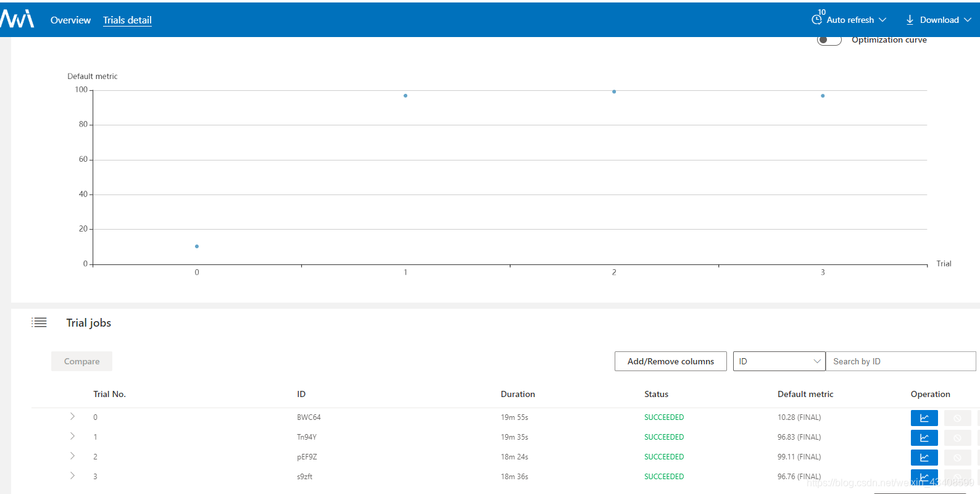Click the s9zft trial ID cell
Image resolution: width=980 pixels, height=494 pixels.
[x=304, y=477]
